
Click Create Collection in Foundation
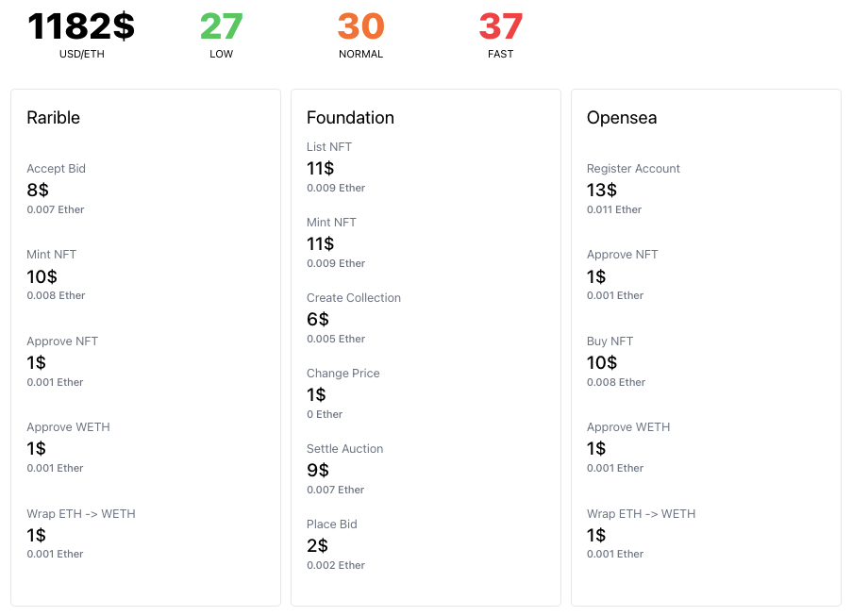(354, 298)
